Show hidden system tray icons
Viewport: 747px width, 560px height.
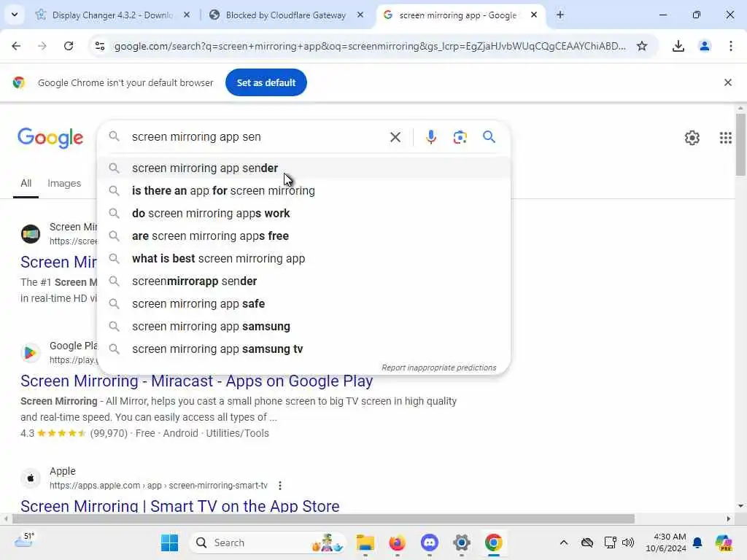coord(564,542)
